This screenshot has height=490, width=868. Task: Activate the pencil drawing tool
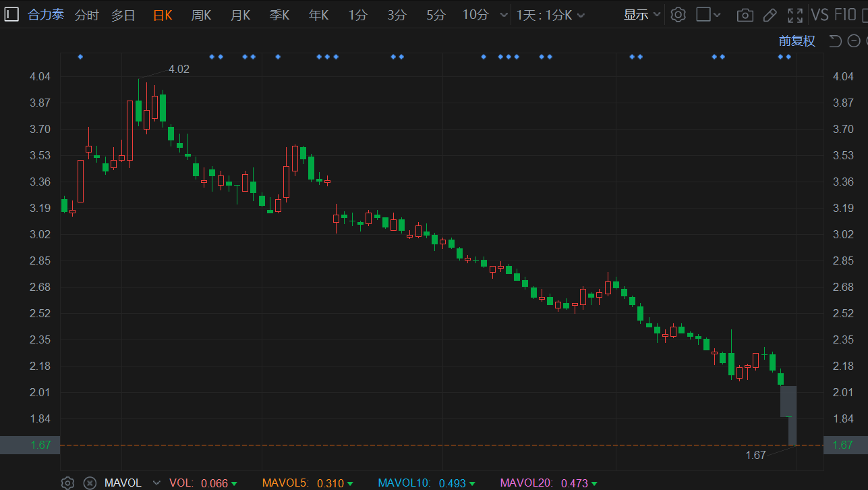770,15
